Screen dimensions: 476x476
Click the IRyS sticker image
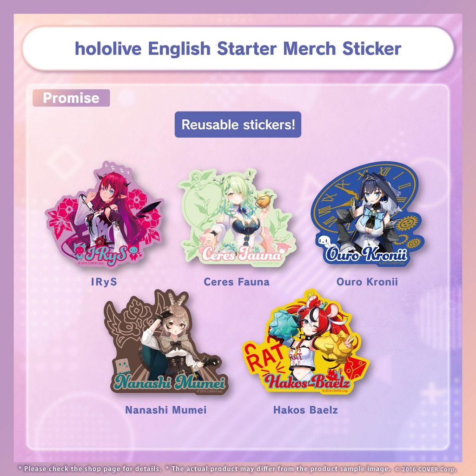104,214
